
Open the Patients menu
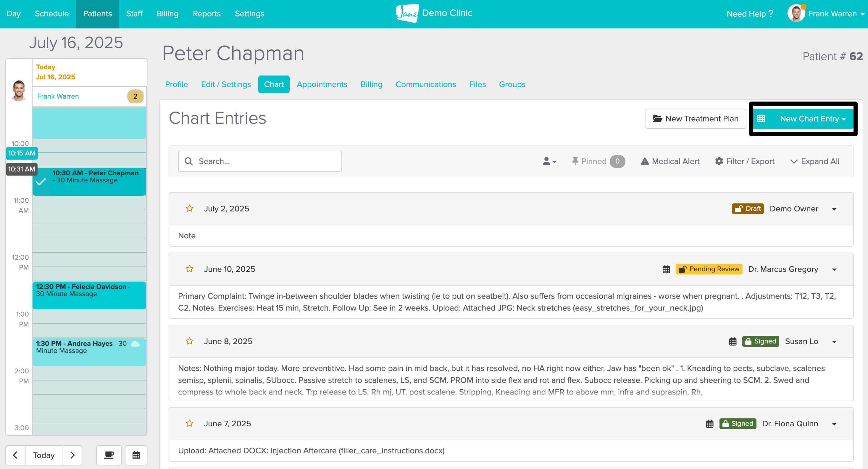coord(97,14)
